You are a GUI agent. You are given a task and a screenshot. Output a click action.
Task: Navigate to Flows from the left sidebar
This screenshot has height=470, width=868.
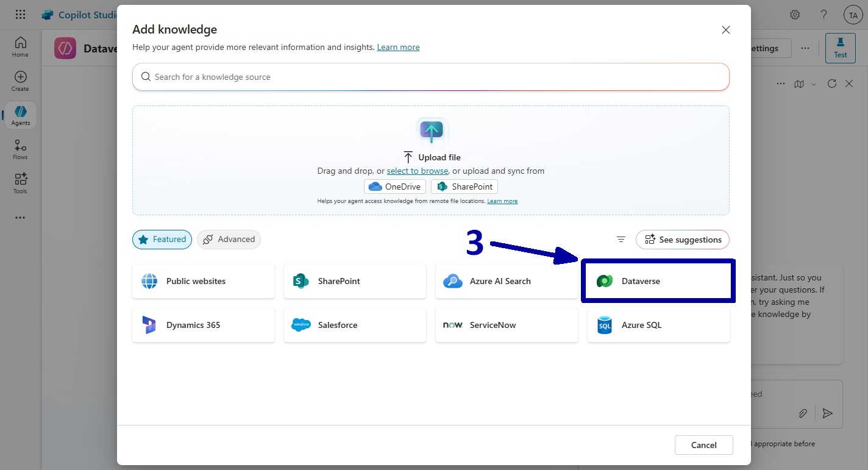[20, 149]
